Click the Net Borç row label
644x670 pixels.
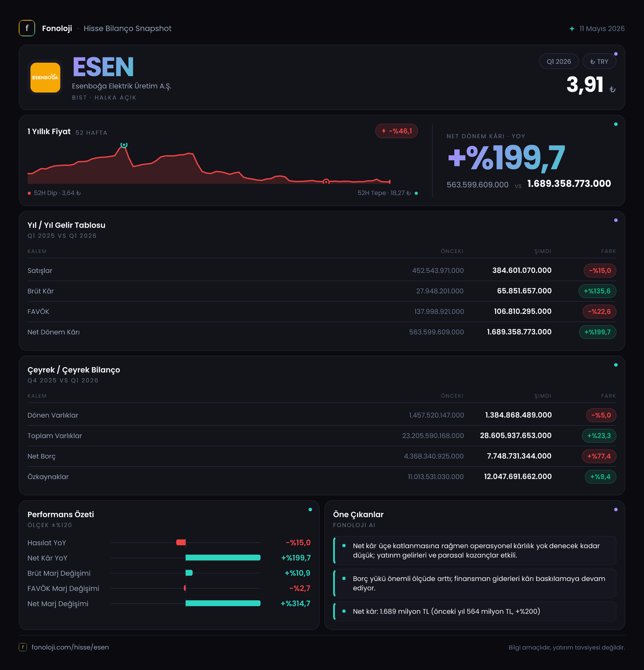(41, 456)
